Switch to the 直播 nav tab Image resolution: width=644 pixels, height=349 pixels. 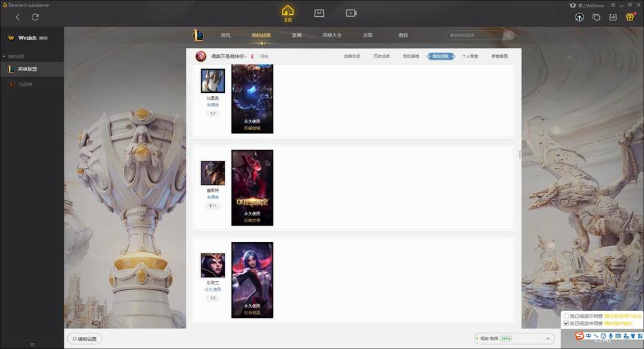point(296,35)
